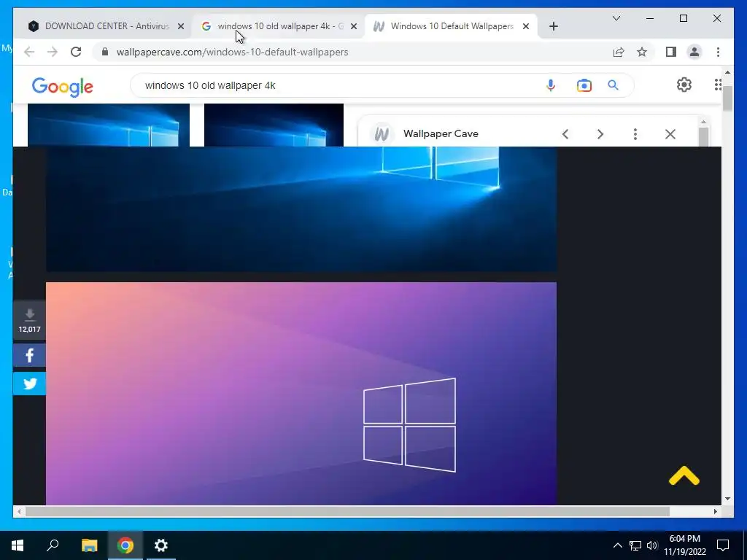747x560 pixels.
Task: Open File Explorer from the taskbar
Action: tap(89, 545)
